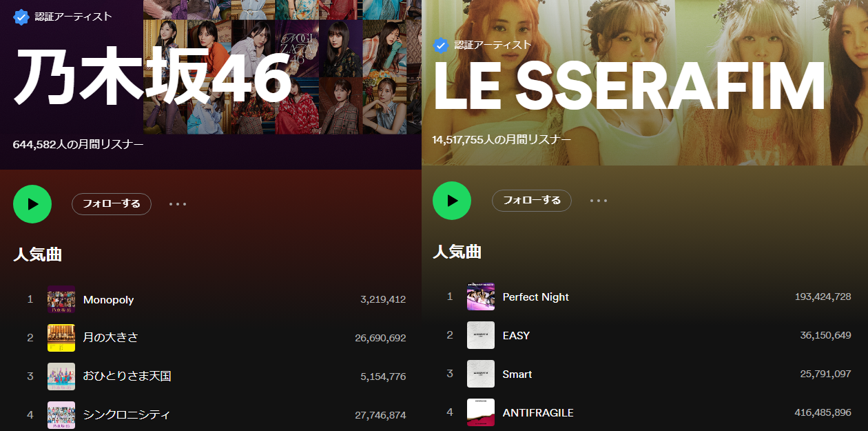The height and width of the screenshot is (431, 868).
Task: Play 乃木坂46 with the green play button
Action: click(32, 204)
